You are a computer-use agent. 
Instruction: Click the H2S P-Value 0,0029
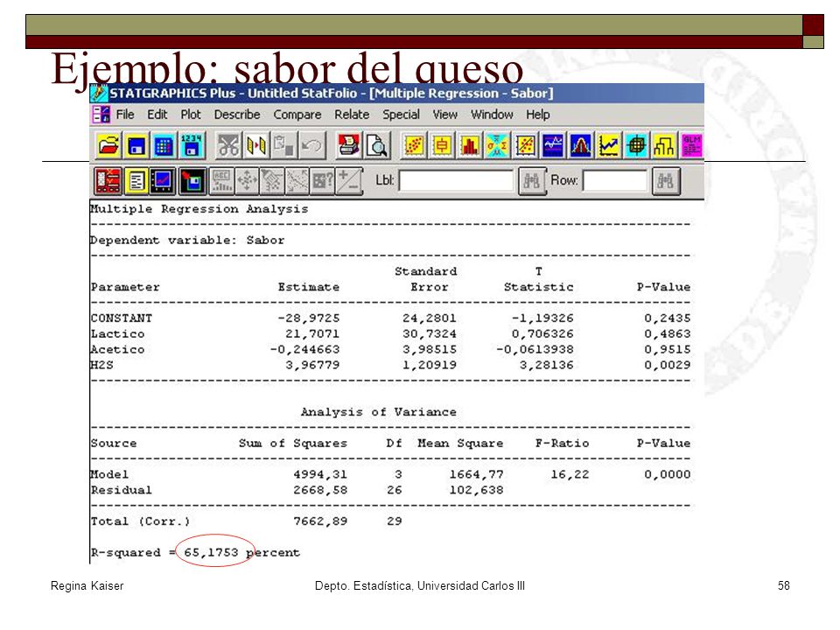click(x=667, y=366)
